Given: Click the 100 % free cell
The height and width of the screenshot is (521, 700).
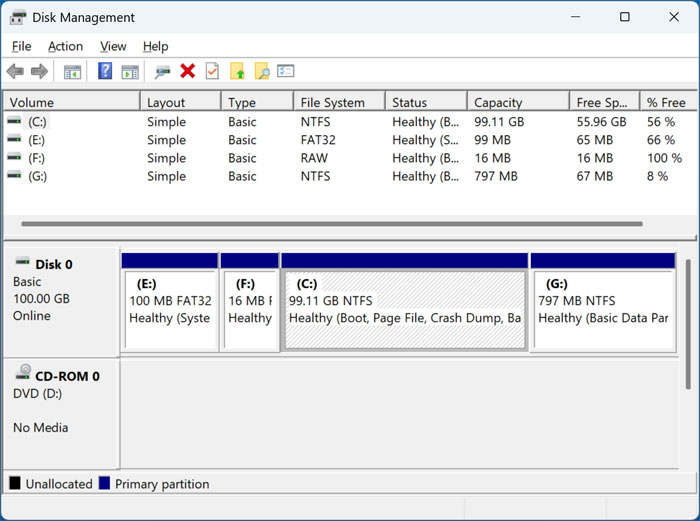Looking at the screenshot, I should pos(664,158).
